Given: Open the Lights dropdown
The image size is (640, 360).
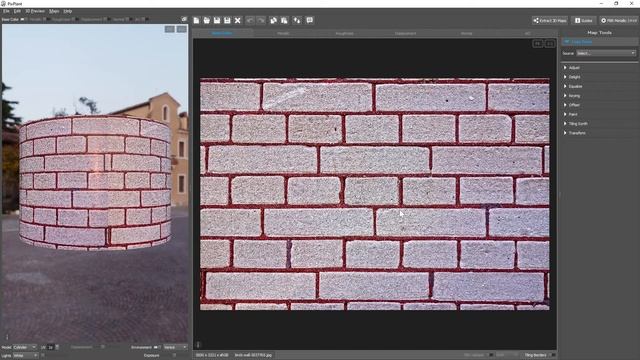Looking at the screenshot, I should coord(25,356).
